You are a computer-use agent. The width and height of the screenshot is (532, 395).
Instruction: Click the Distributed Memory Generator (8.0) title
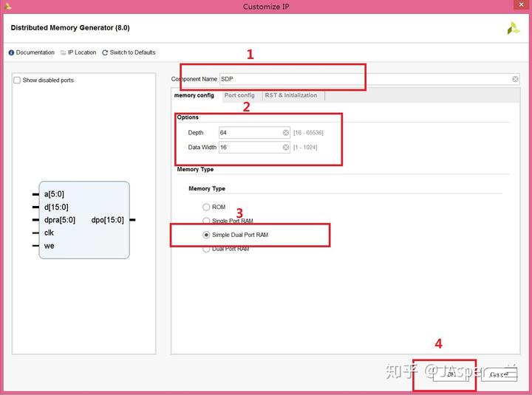[x=70, y=28]
